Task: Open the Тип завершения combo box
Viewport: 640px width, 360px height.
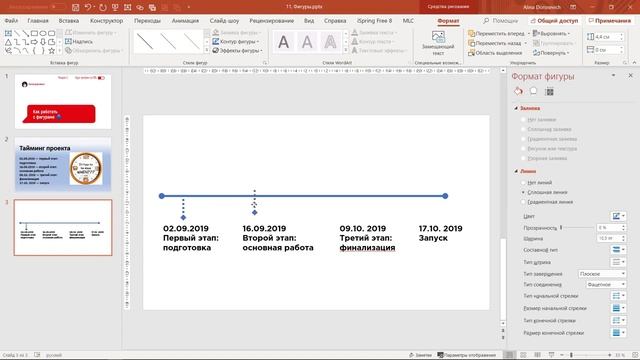Action: tap(602, 274)
